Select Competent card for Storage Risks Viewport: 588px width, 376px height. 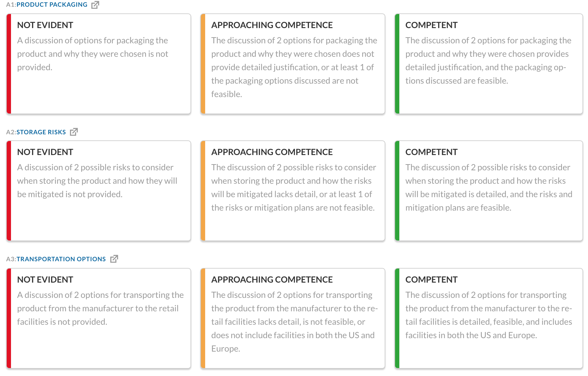pyautogui.click(x=489, y=191)
